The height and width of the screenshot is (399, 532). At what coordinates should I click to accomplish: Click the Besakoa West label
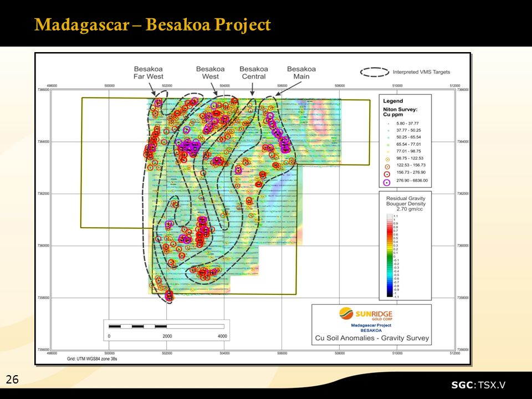pos(211,73)
